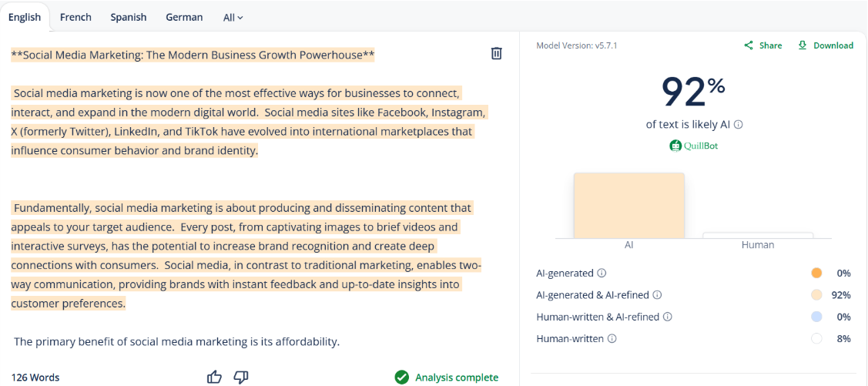Click the Share icon
The image size is (868, 386).
(749, 45)
